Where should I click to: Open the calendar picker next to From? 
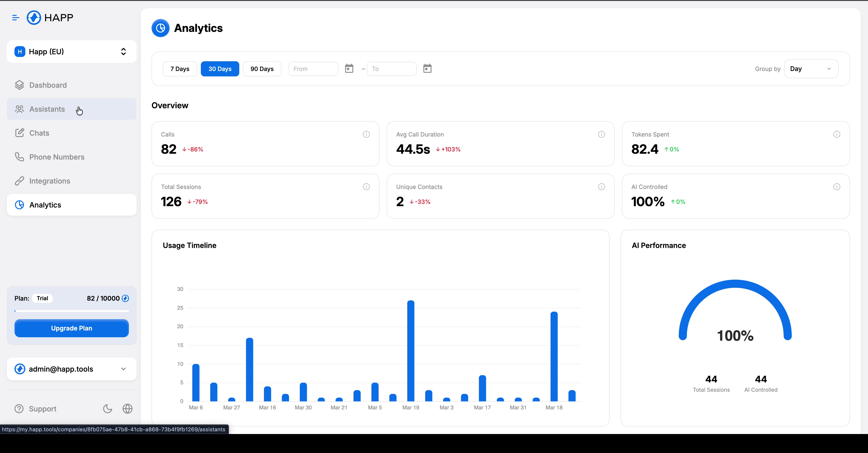349,69
